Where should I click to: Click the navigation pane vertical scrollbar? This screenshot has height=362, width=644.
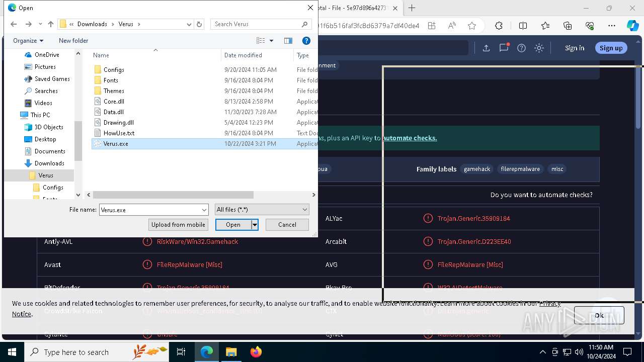pos(78,141)
